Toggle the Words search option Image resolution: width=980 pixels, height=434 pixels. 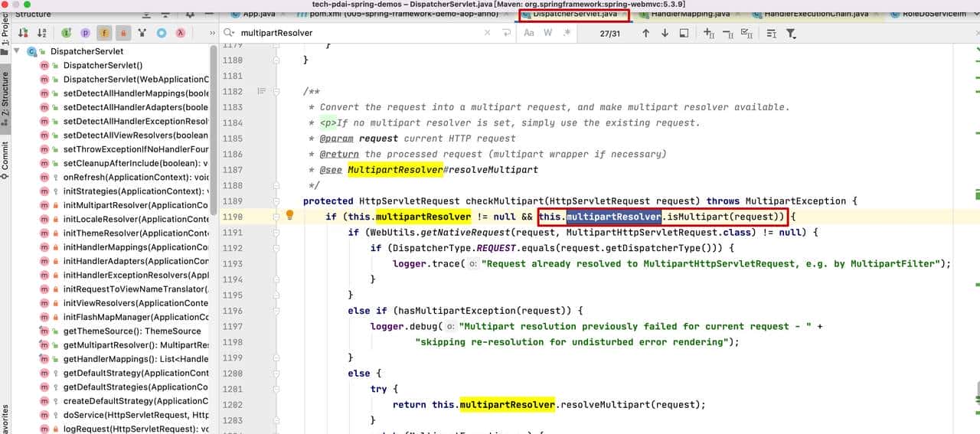pos(548,33)
